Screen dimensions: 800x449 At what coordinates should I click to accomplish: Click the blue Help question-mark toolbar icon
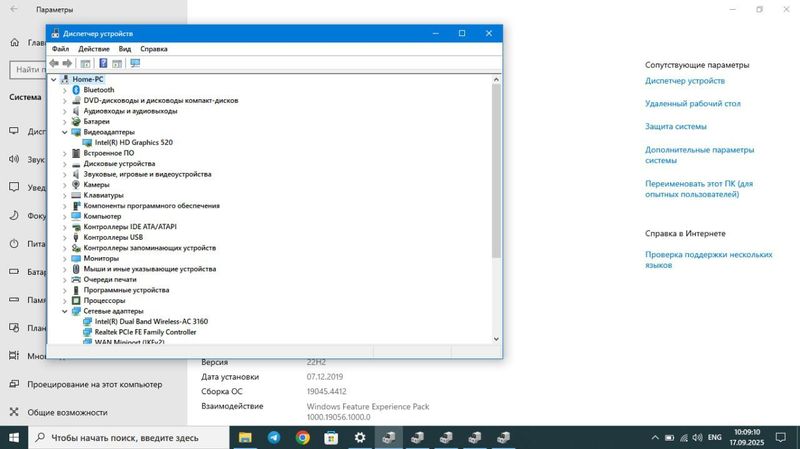[103, 63]
